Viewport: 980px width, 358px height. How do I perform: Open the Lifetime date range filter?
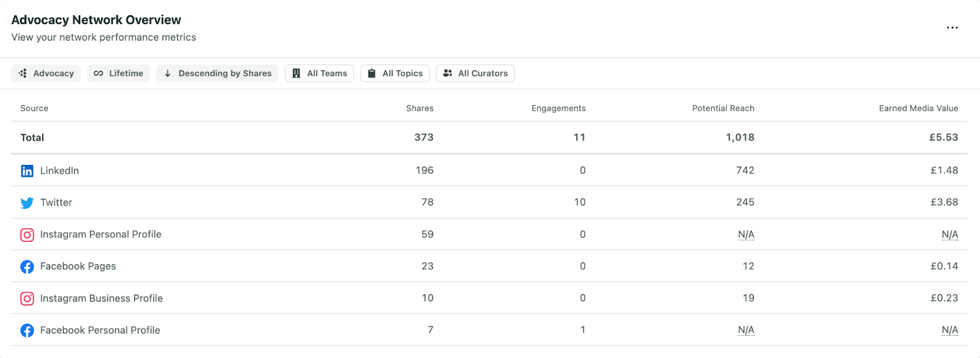[118, 74]
